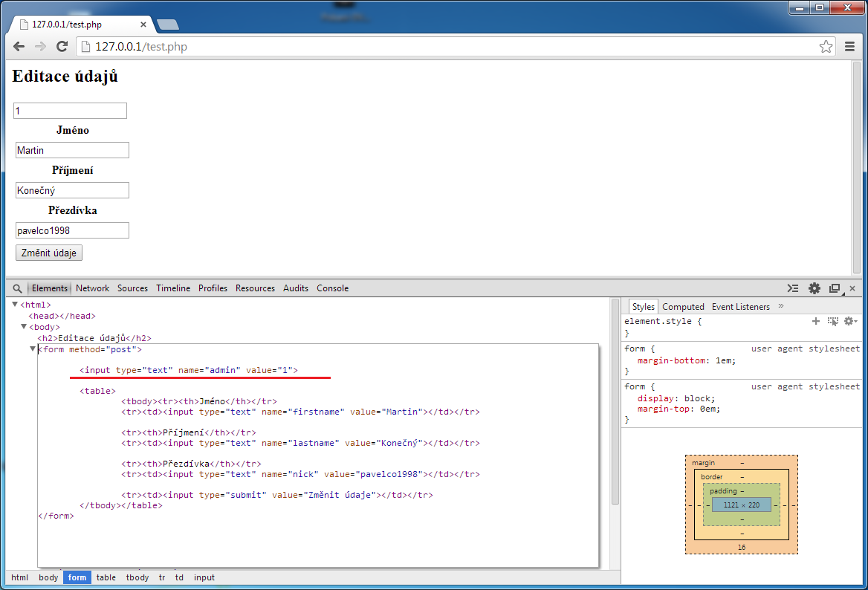Reload the page with the refresh icon
This screenshot has width=868, height=590.
(62, 46)
